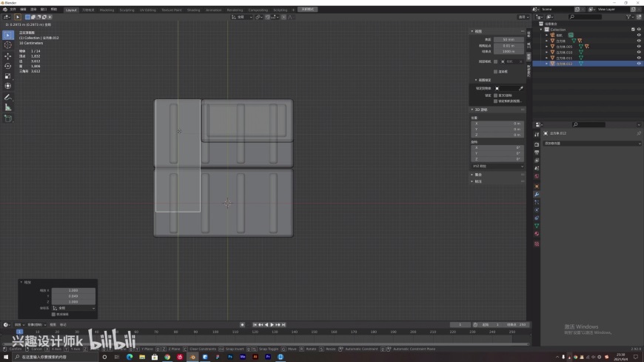This screenshot has width=644, height=362.
Task: Toggle checkbox in the resize operator panel
Action: click(x=53, y=315)
